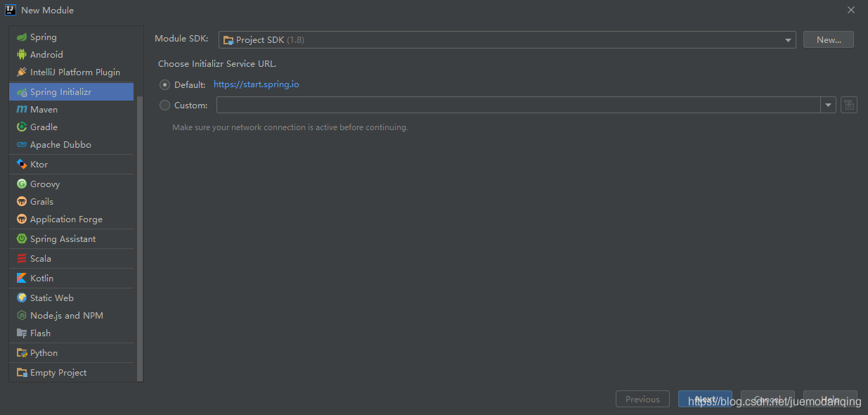Image resolution: width=868 pixels, height=415 pixels.
Task: Choose Flash module type label
Action: tap(40, 333)
